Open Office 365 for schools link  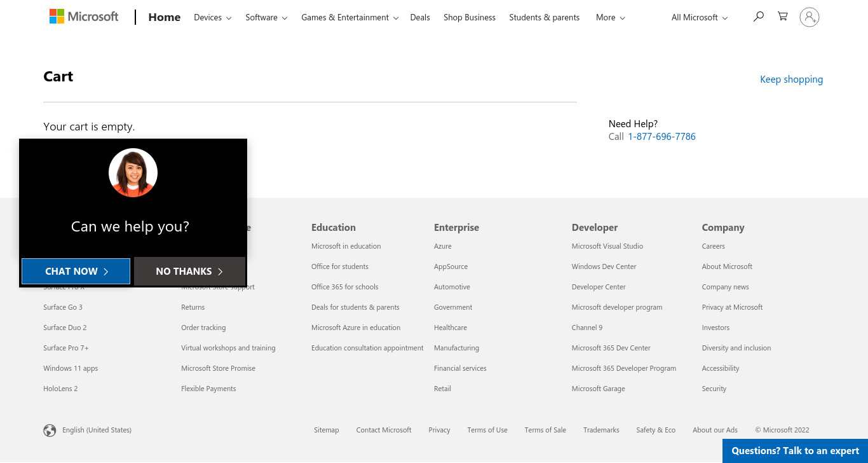(x=345, y=287)
